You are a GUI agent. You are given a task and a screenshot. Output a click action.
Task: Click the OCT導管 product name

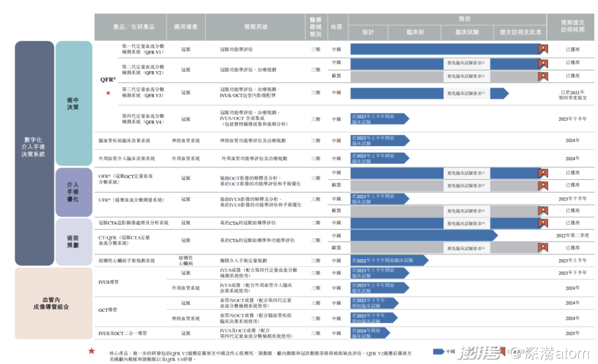pyautogui.click(x=108, y=310)
